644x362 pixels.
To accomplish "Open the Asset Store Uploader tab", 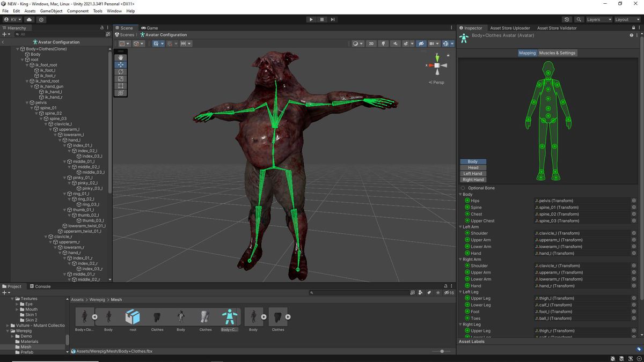I will click(x=509, y=28).
